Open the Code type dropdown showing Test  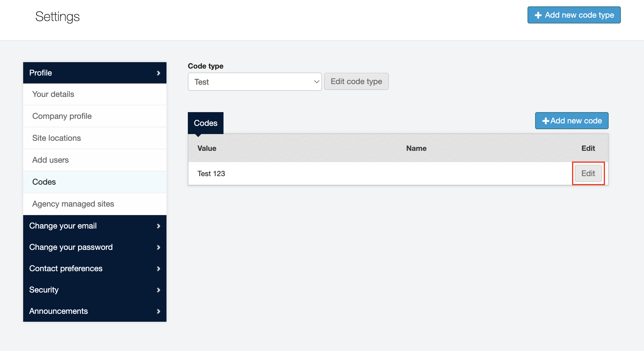[x=255, y=82]
